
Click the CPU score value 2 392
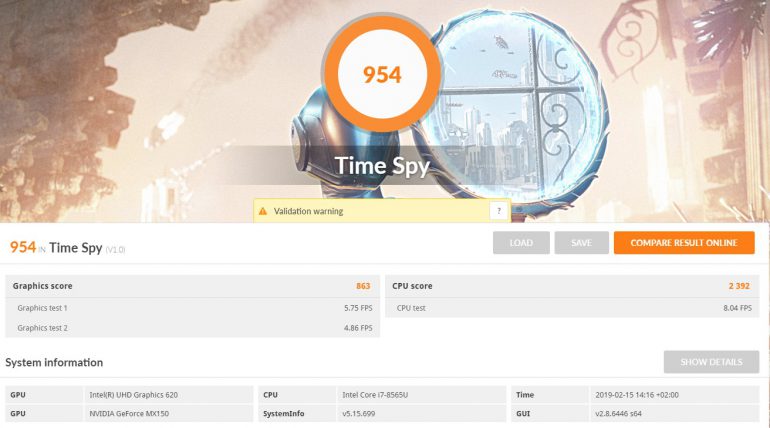point(739,286)
